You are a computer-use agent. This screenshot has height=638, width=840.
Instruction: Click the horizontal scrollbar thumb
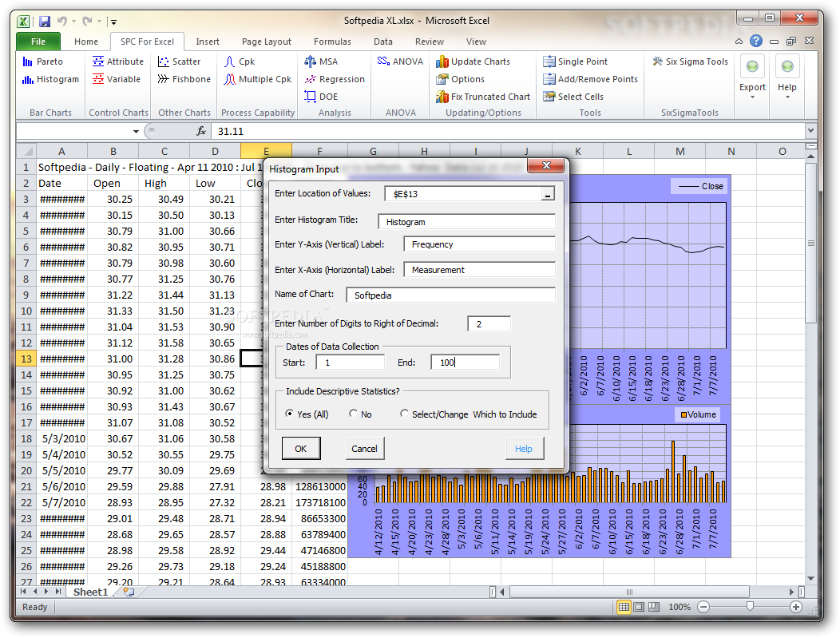[629, 592]
